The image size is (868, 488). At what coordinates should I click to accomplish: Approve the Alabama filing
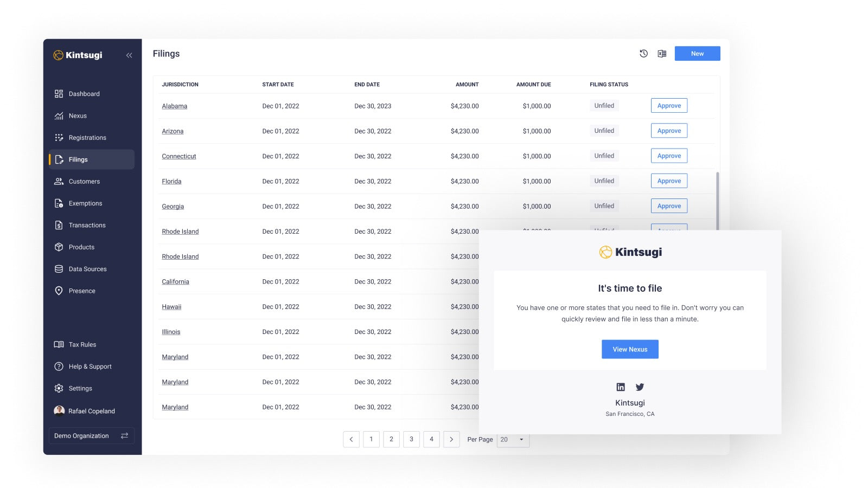pos(669,105)
